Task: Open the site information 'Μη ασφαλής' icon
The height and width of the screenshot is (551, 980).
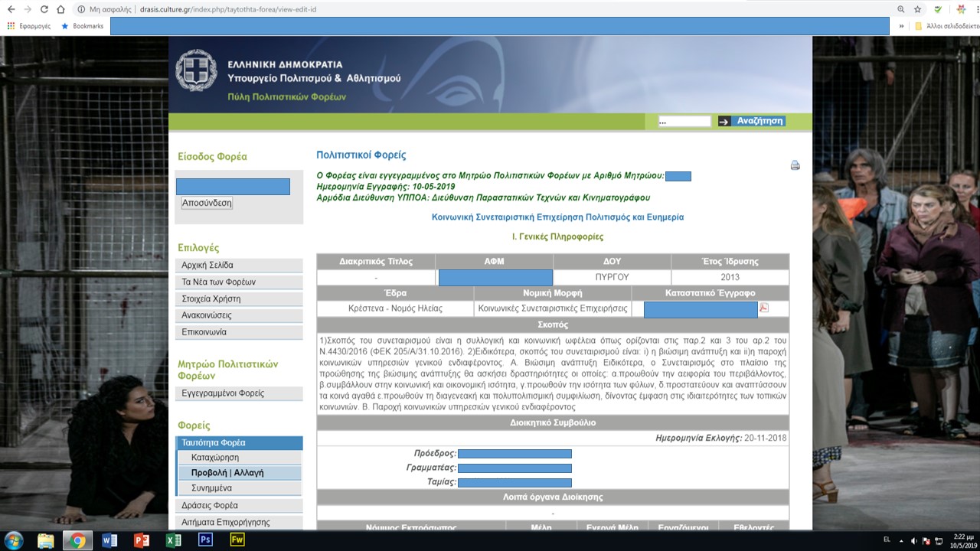Action: [80, 9]
